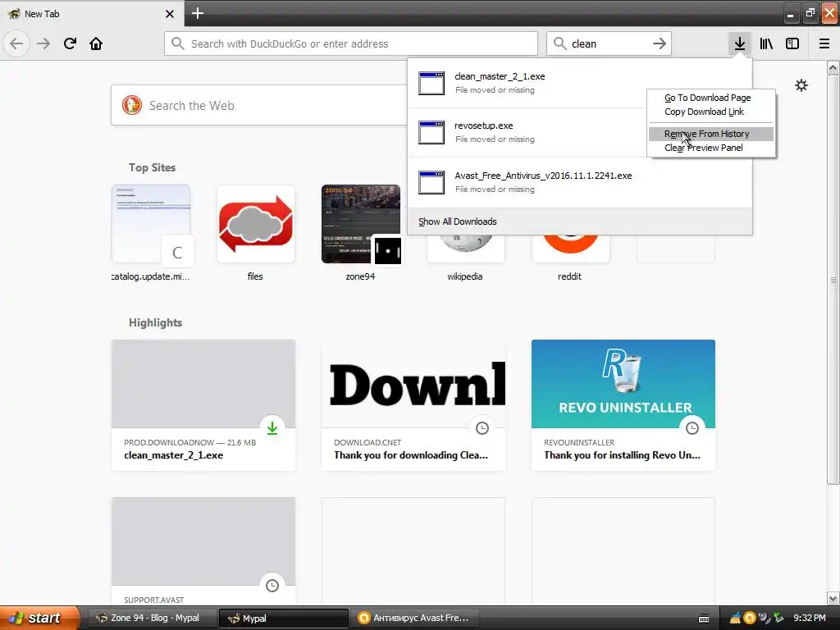
Task: Click the Highlights heading
Action: [155, 322]
